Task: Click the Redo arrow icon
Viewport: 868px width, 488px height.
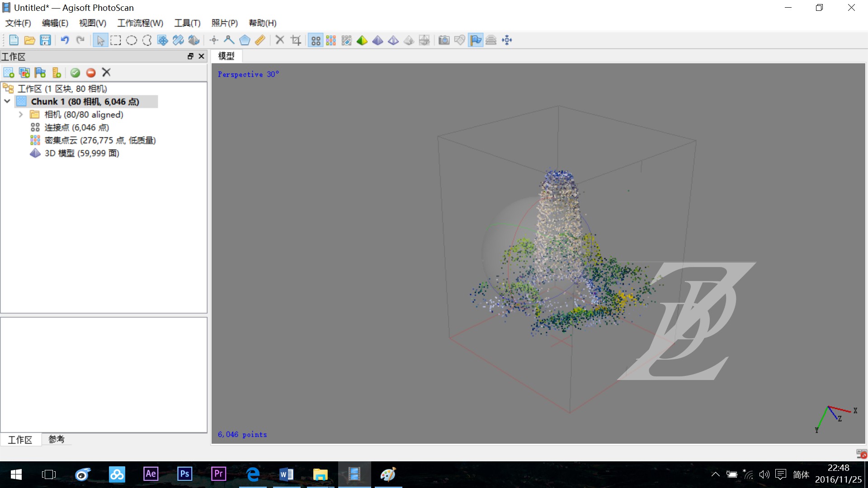Action: tap(80, 40)
